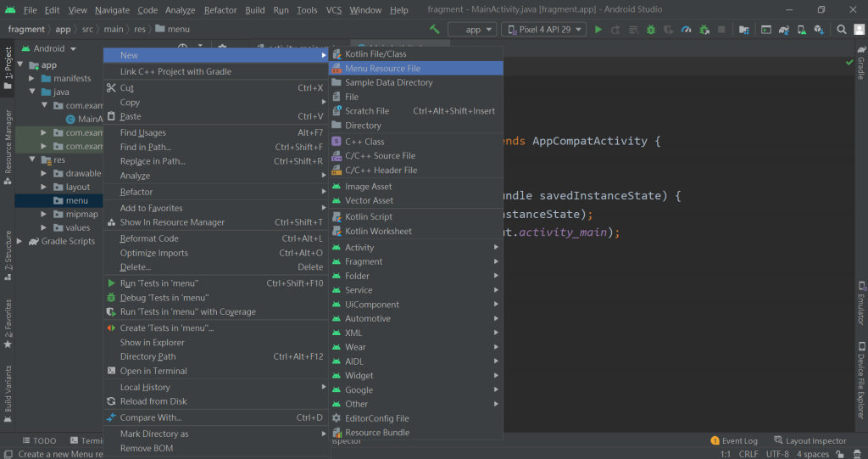Expand the Fragment submenu
The image size is (868, 459).
pyautogui.click(x=415, y=261)
